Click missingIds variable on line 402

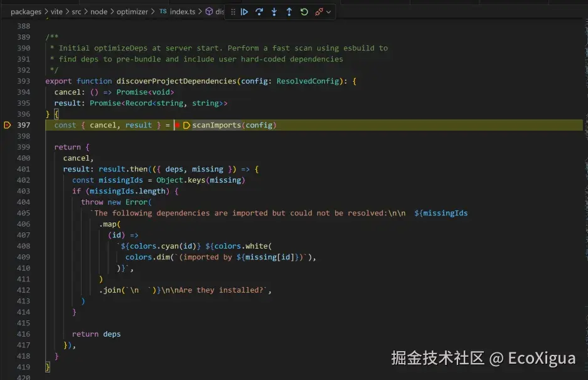(120, 180)
